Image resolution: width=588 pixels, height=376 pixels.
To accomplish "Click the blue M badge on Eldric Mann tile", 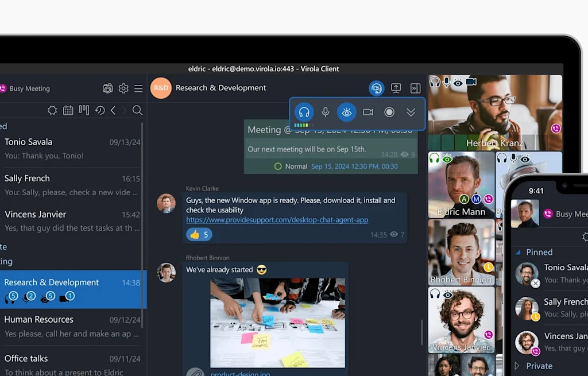I will click(x=476, y=199).
